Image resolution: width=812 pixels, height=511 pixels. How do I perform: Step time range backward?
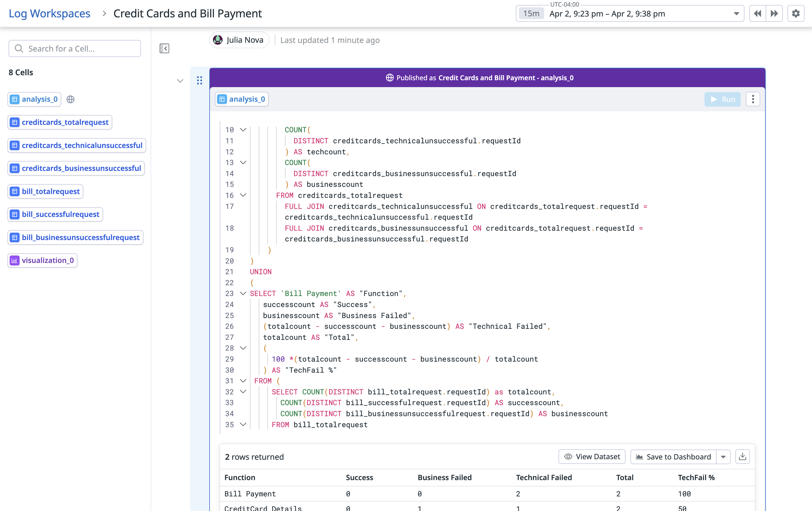(x=757, y=14)
